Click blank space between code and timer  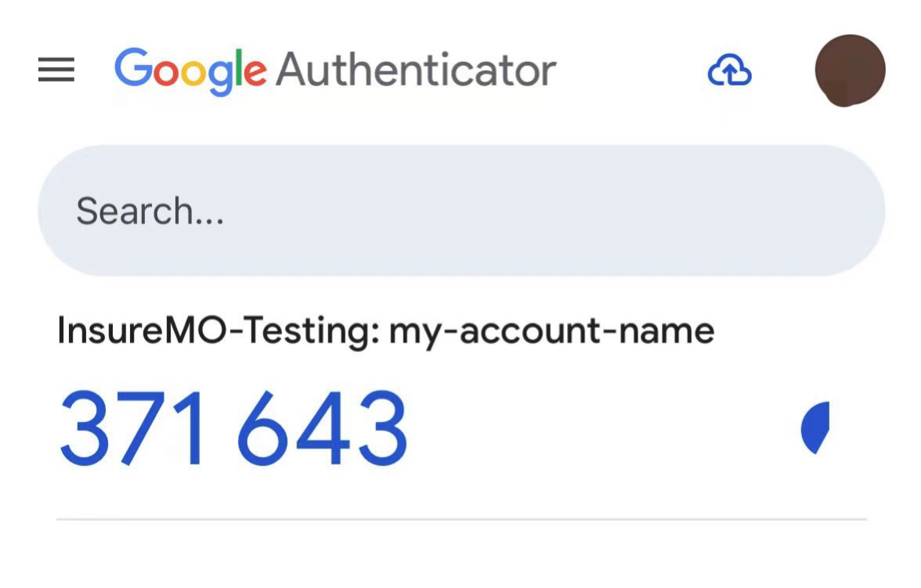605,428
